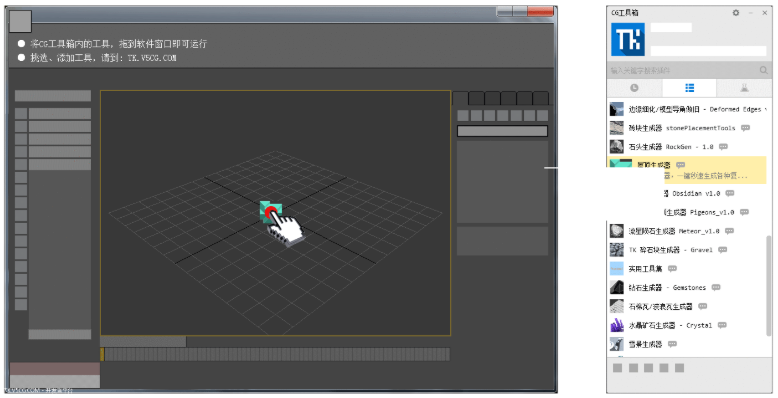
Task: Open the lab flask tab
Action: [x=744, y=88]
